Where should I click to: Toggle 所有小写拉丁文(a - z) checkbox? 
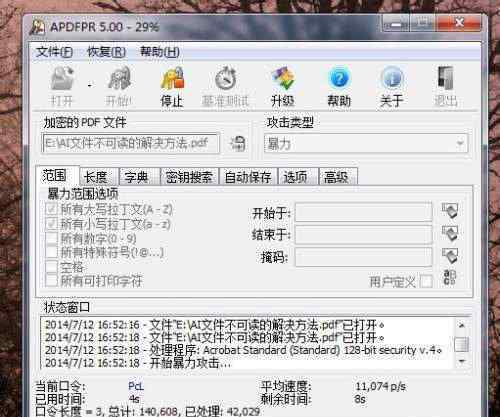[x=52, y=224]
